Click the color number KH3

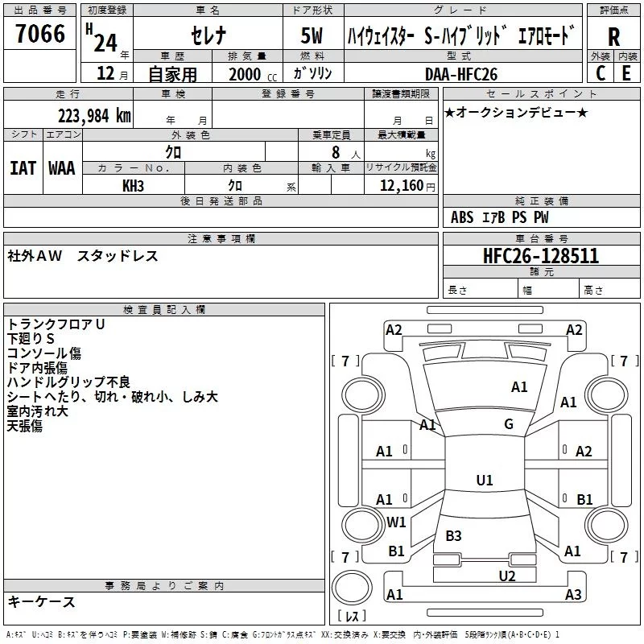133,186
